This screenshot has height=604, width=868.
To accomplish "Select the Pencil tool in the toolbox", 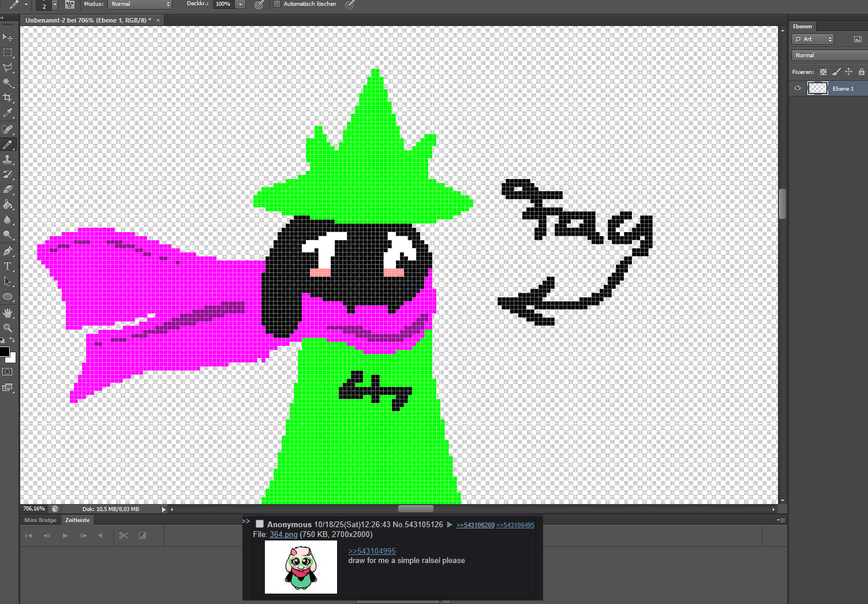I will pos(8,144).
